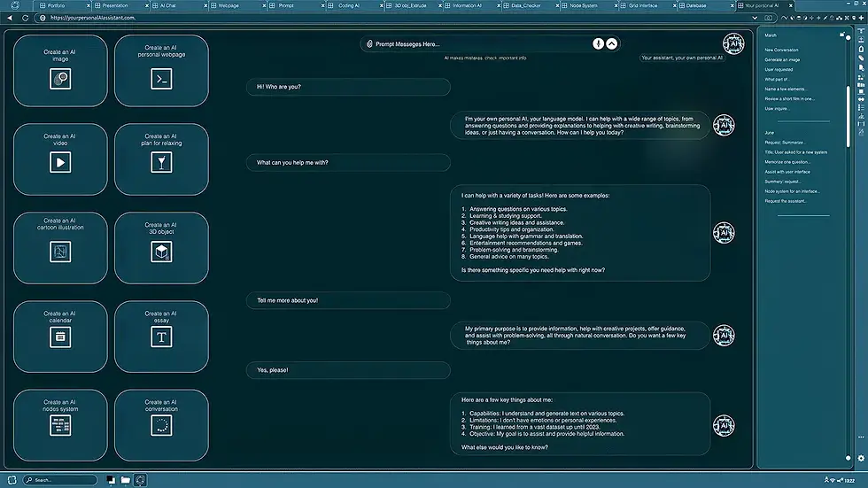Open the Create an AI essay card
The width and height of the screenshot is (868, 488).
click(x=161, y=337)
